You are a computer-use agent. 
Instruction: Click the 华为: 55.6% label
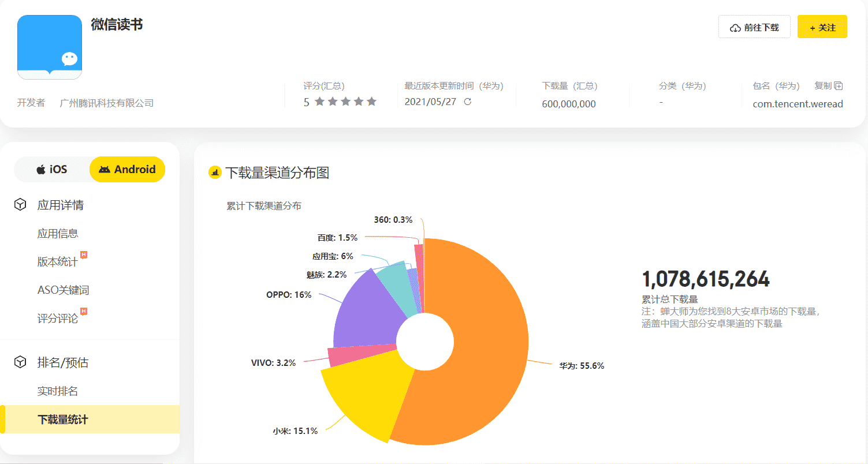point(582,366)
